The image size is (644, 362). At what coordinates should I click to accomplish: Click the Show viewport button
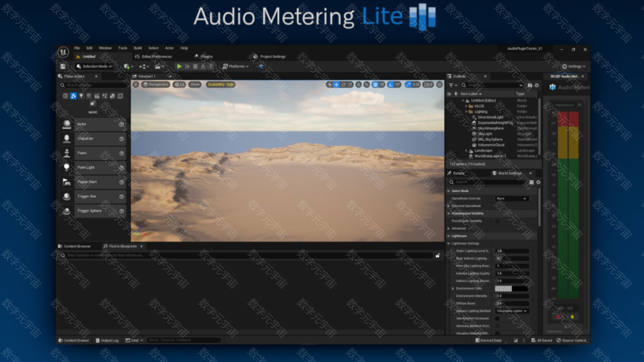coord(195,84)
